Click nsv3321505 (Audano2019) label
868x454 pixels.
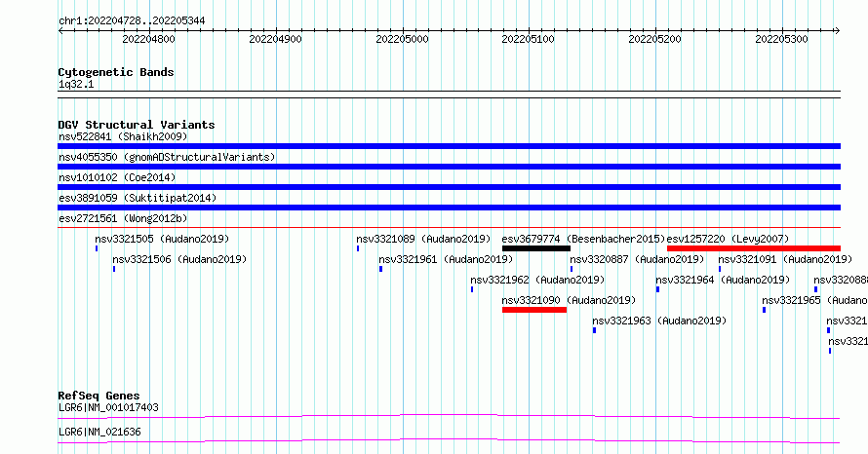(x=162, y=239)
